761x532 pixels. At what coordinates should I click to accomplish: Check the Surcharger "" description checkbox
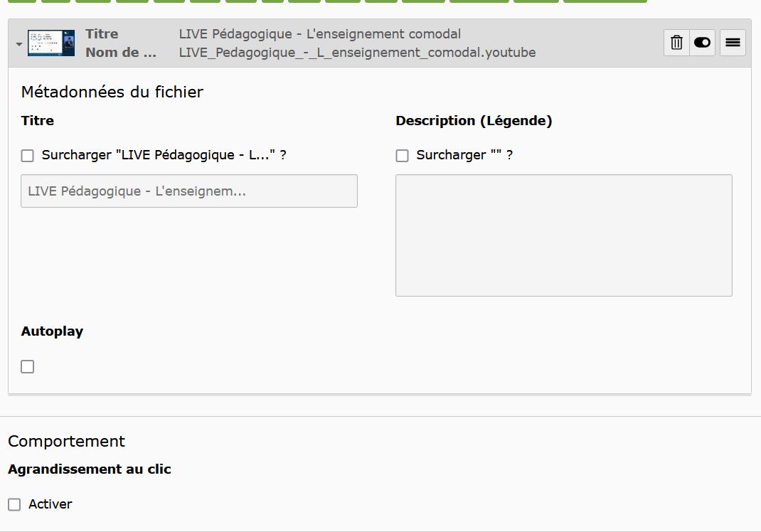pos(402,156)
